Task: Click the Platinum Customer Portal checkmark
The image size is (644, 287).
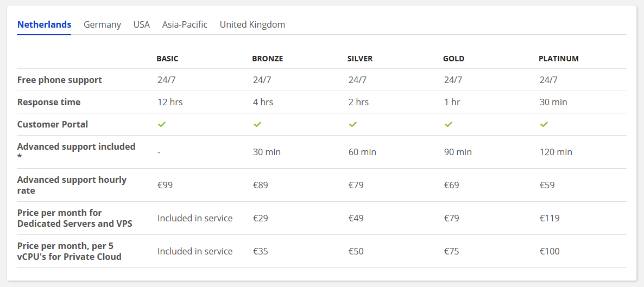Action: pyautogui.click(x=544, y=124)
